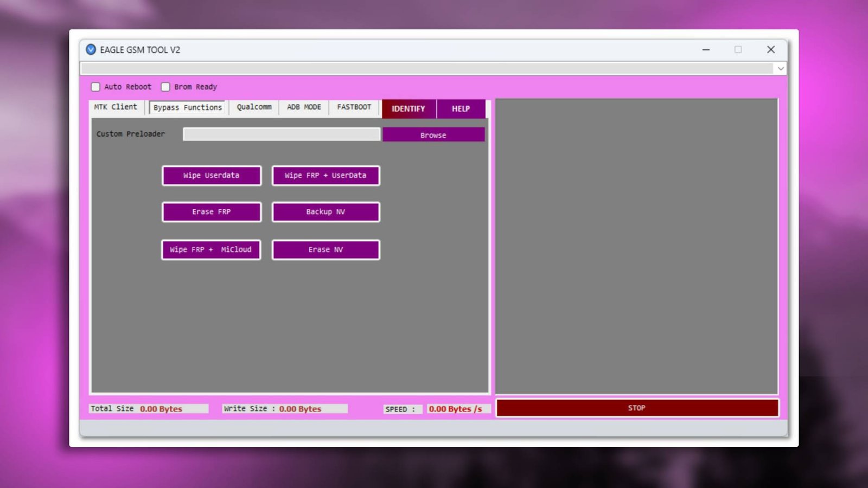Open the HELP section
The height and width of the screenshot is (488, 868).
461,108
